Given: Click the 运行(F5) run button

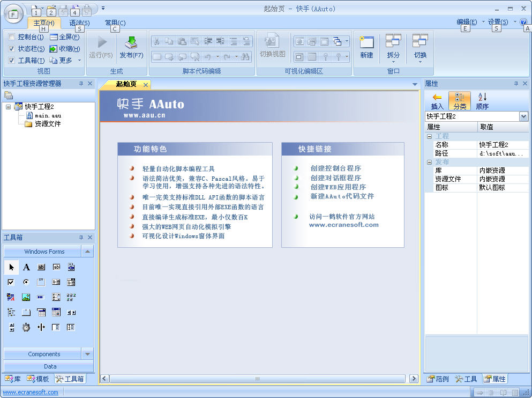Looking at the screenshot, I should coord(101,48).
